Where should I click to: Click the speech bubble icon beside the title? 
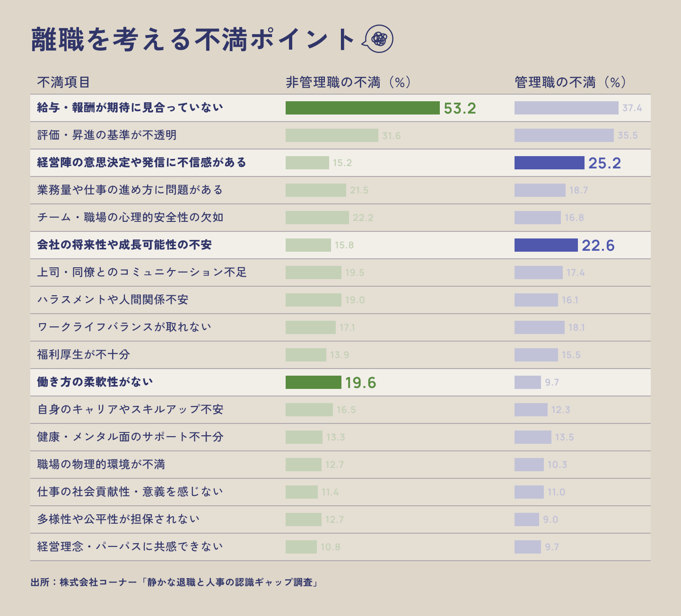pyautogui.click(x=378, y=39)
